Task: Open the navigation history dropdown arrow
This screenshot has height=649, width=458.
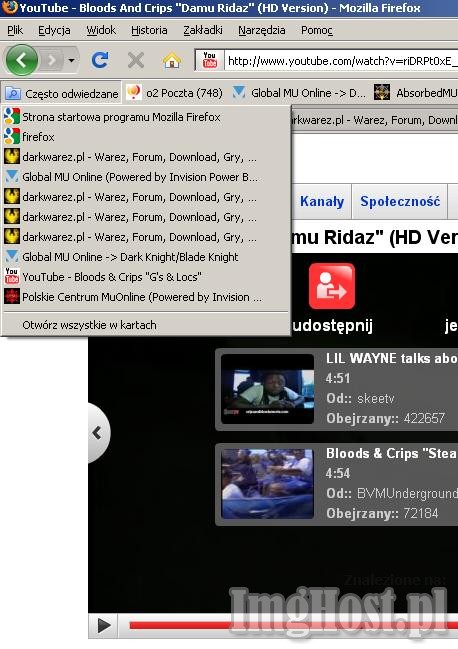Action: (72, 61)
